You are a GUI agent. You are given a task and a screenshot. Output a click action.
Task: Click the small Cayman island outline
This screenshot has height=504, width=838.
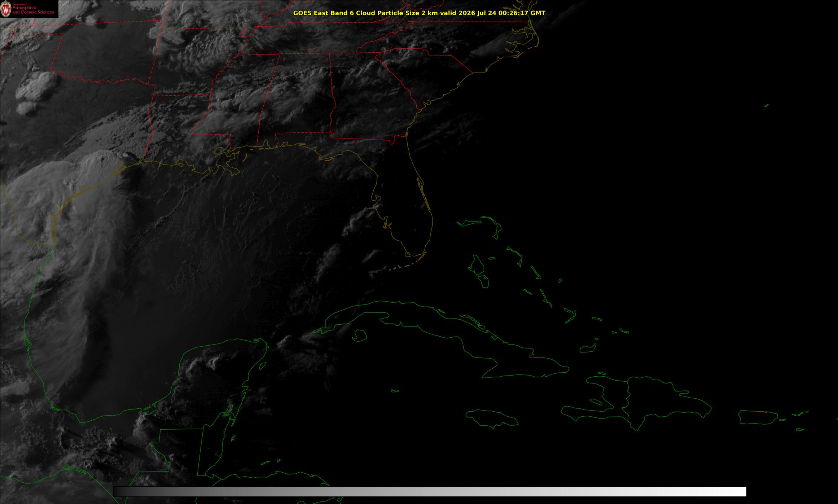point(395,391)
